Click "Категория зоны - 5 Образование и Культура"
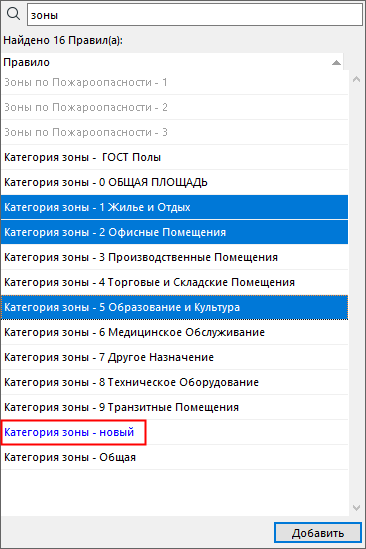This screenshot has width=366, height=549. [x=174, y=307]
